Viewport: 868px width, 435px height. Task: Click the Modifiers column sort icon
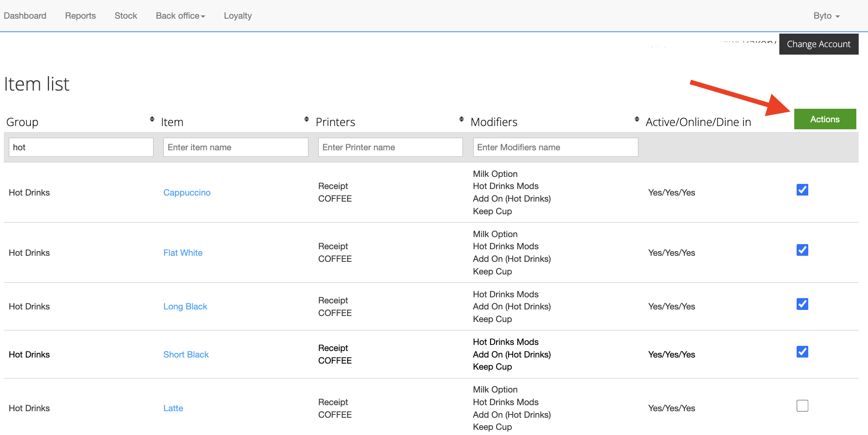click(637, 119)
